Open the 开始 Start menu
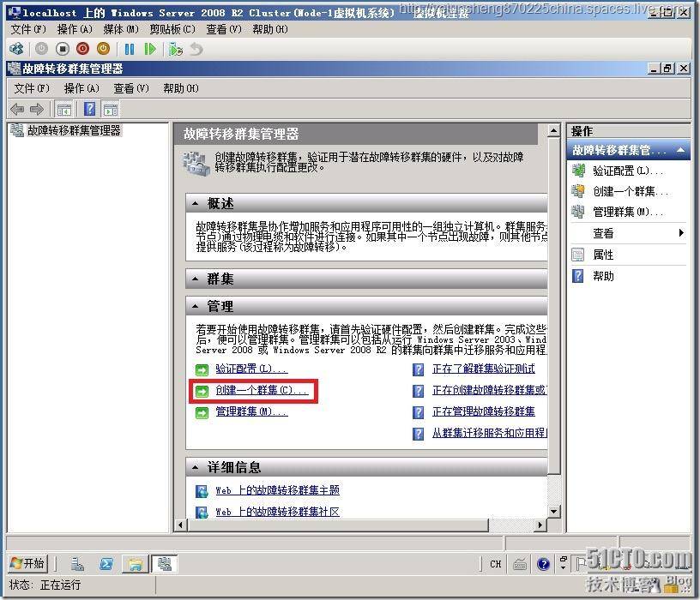 pos(27,563)
